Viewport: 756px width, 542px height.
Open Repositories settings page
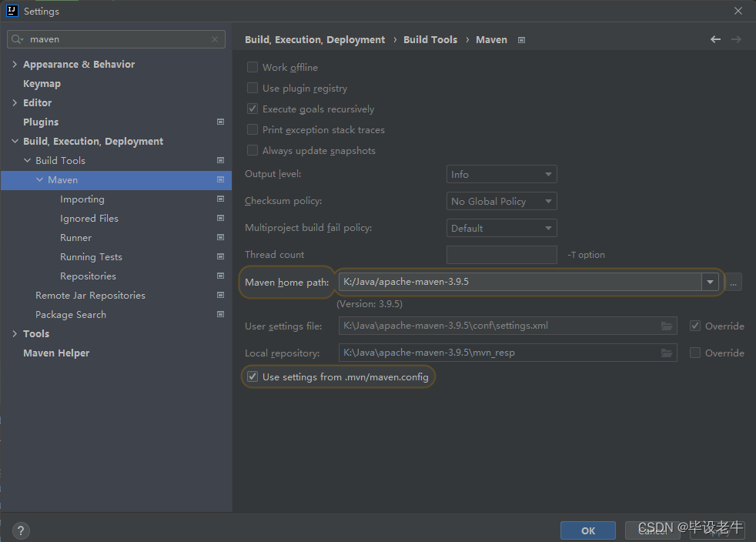click(x=88, y=276)
